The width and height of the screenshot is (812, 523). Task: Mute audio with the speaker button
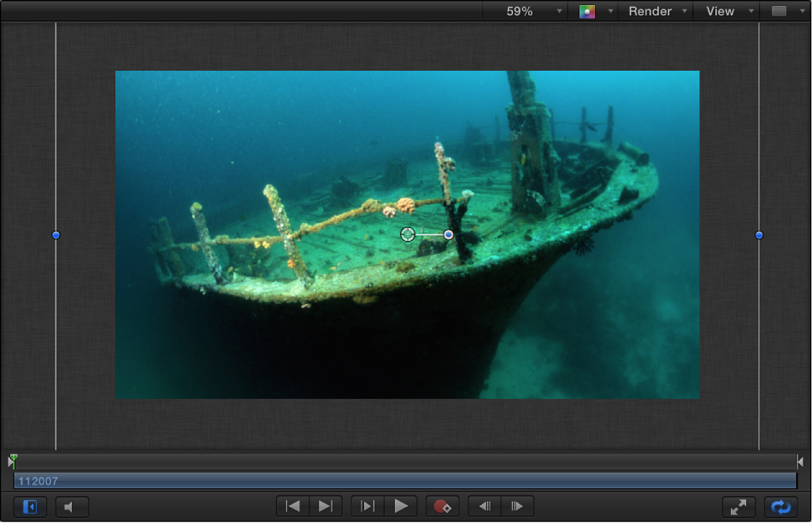pos(72,507)
